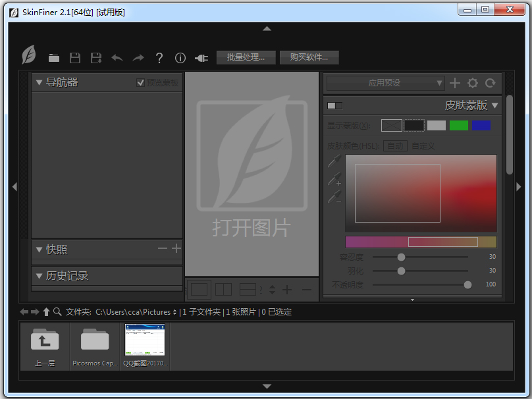Viewport: 532px width, 399px height.
Task: Click the open folder icon in toolbar
Action: point(54,58)
